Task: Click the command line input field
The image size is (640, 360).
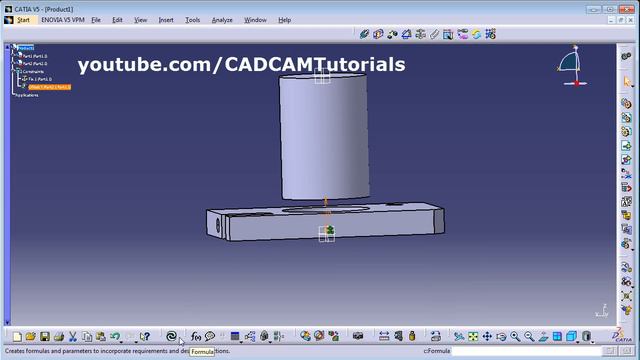Action: tap(527, 351)
